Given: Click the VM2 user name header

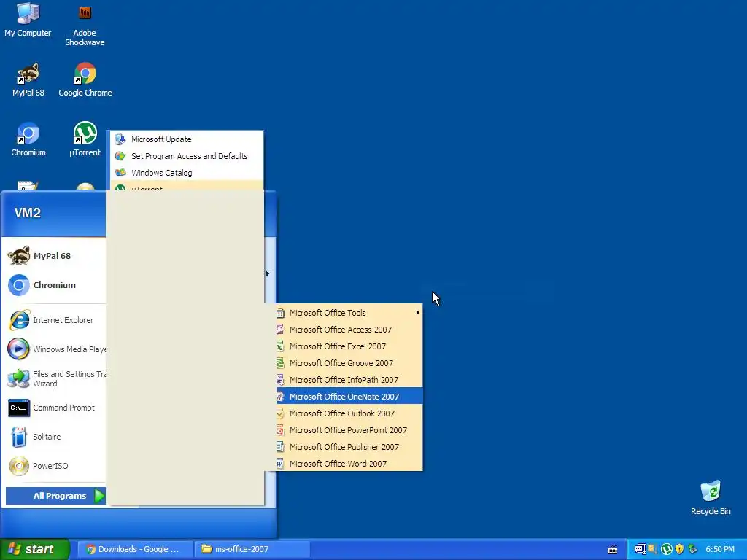Looking at the screenshot, I should click(x=27, y=213).
